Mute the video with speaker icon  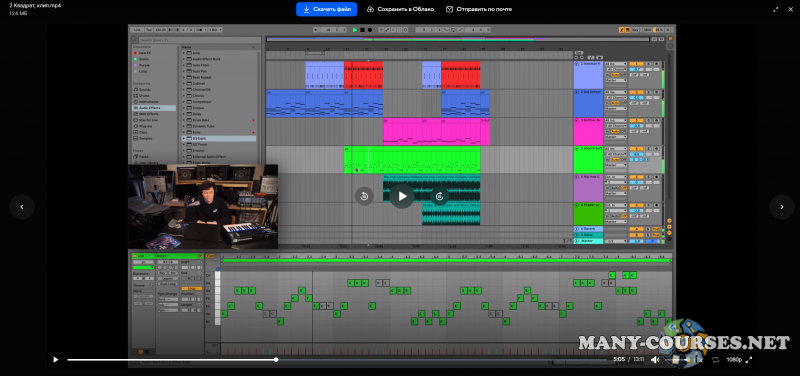tap(655, 360)
